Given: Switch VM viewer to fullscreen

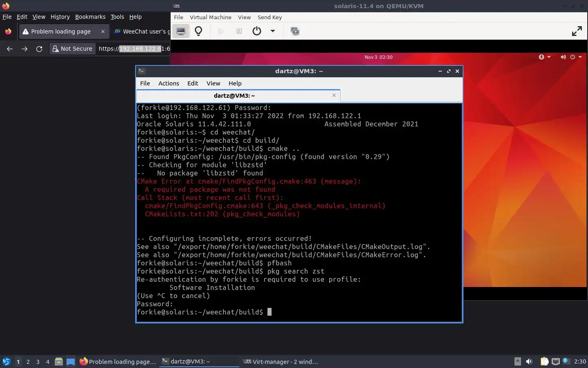Looking at the screenshot, I should 577,31.
